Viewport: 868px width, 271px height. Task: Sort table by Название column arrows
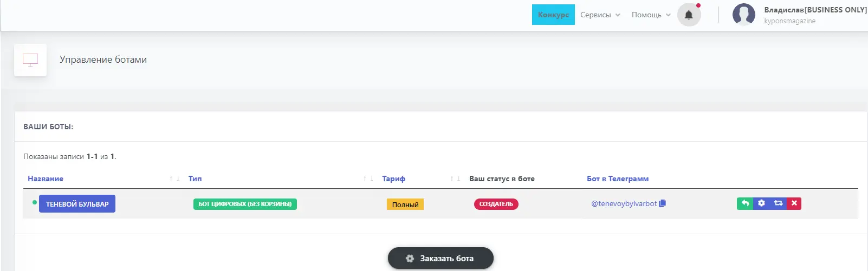coord(174,179)
